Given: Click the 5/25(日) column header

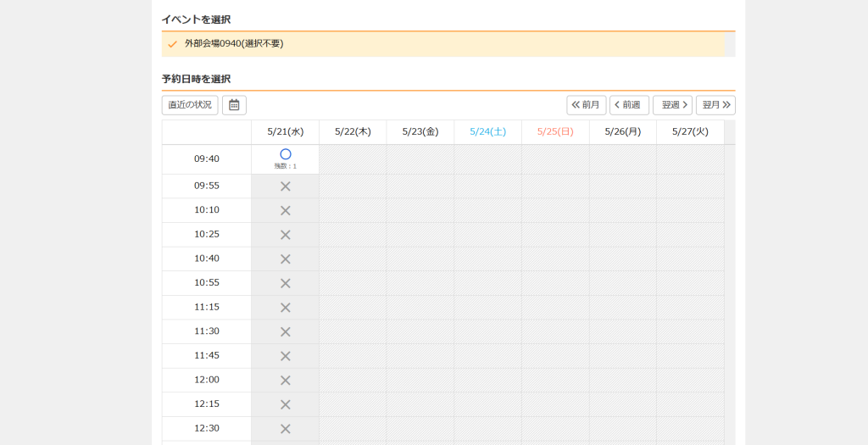Looking at the screenshot, I should [x=555, y=132].
